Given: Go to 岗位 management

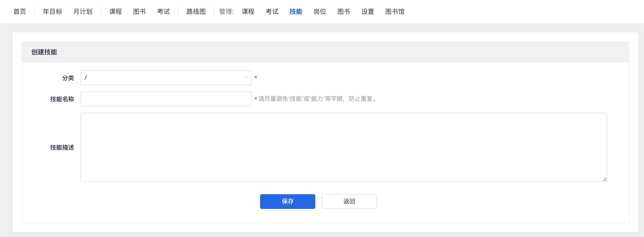Looking at the screenshot, I should pos(320,12).
